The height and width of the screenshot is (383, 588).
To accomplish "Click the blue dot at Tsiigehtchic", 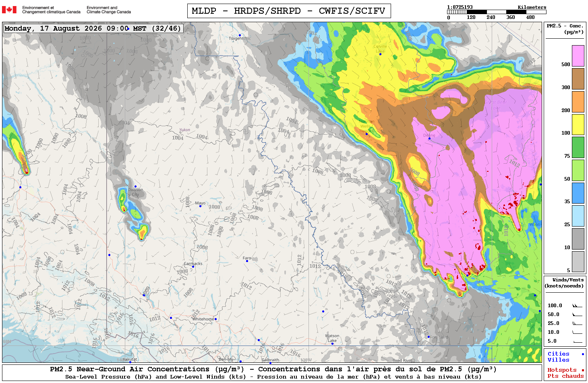I will click(x=240, y=35).
